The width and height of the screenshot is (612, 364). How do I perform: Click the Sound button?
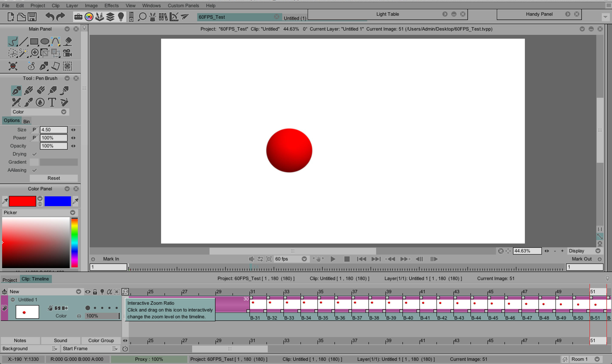[60, 340]
